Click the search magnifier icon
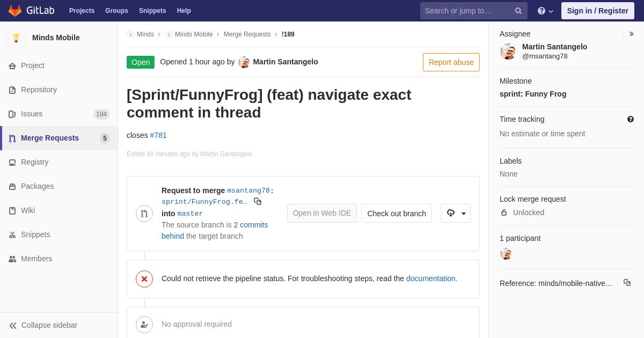 [518, 11]
